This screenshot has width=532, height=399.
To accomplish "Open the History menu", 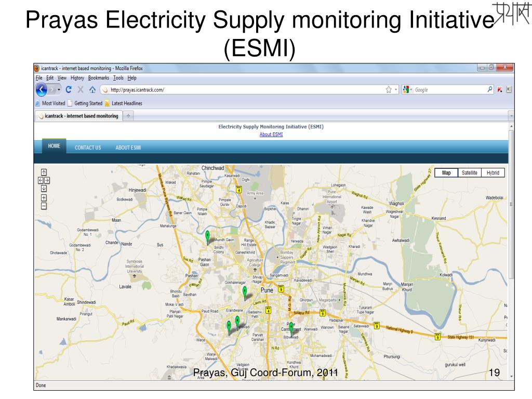I will point(77,78).
